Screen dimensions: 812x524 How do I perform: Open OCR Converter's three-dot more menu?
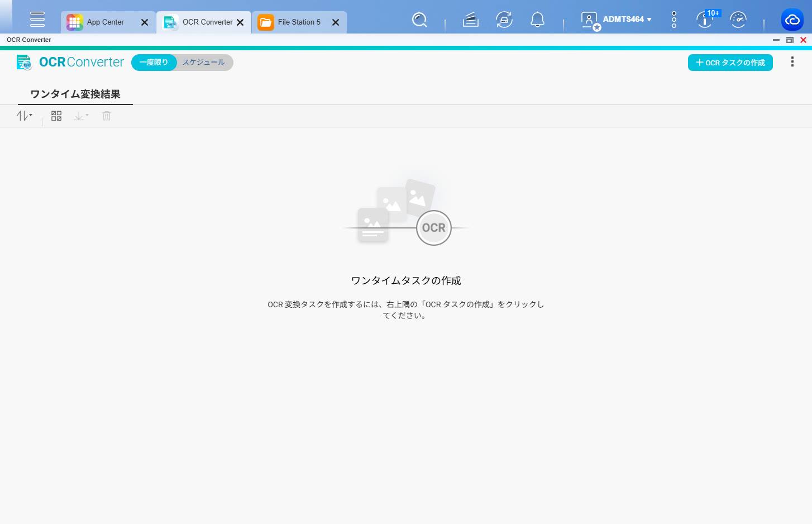point(792,62)
